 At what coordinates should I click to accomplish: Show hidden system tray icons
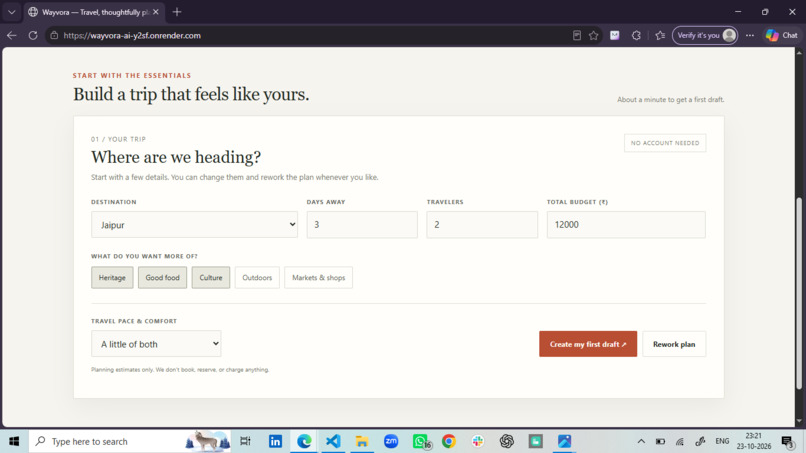click(641, 441)
